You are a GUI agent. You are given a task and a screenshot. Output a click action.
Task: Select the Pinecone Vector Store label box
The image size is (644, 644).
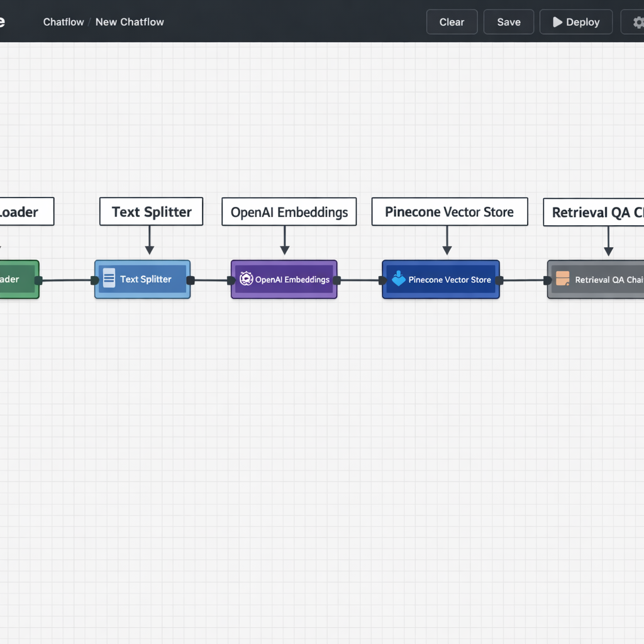tap(448, 212)
